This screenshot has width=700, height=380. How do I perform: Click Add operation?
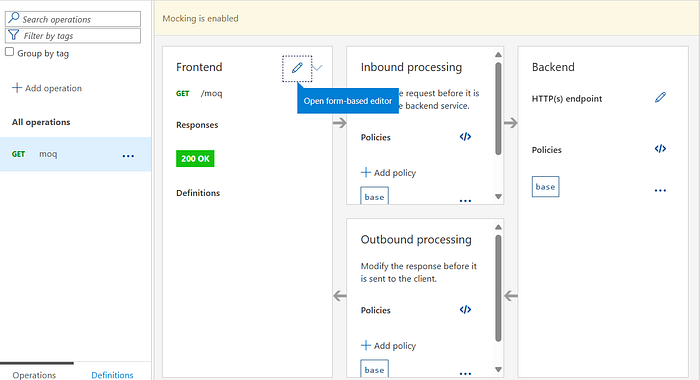point(47,88)
